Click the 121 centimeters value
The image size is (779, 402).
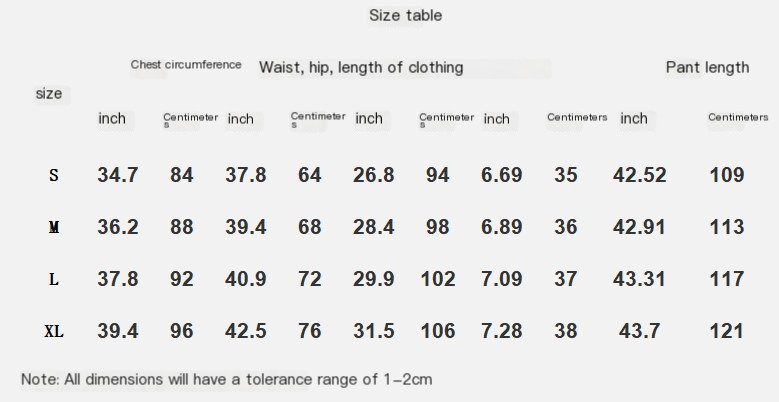[727, 331]
